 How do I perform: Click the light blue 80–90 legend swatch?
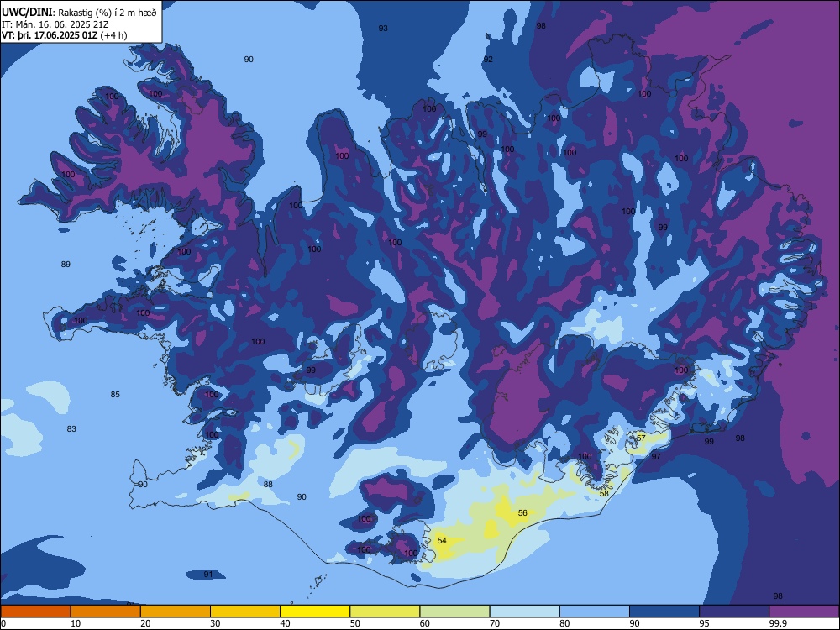pos(595,612)
